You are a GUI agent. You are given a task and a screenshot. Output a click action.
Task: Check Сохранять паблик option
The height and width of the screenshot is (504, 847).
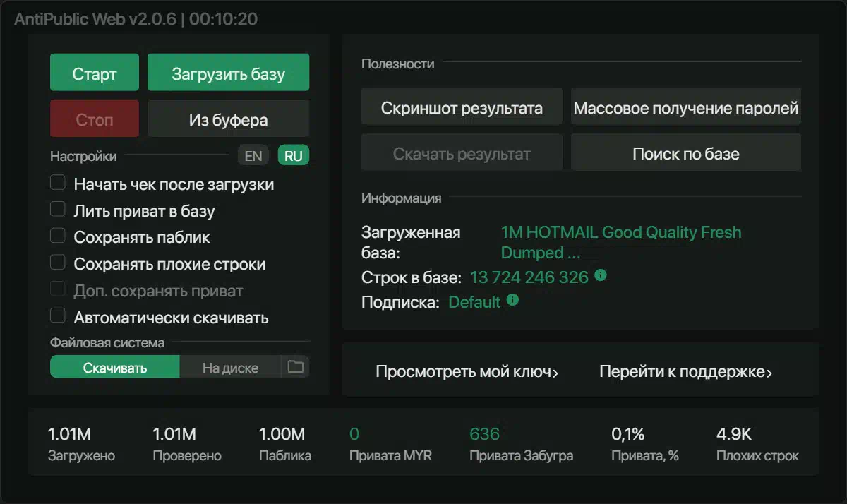click(x=58, y=236)
